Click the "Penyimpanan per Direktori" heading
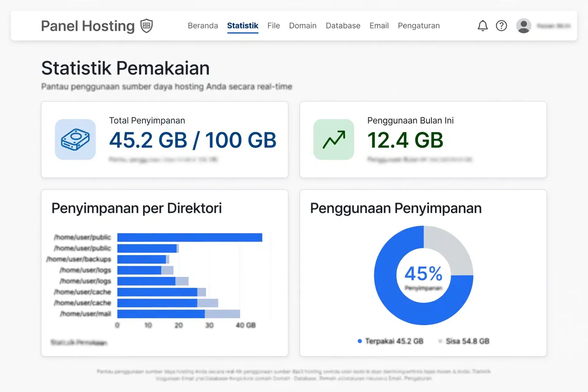 pos(137,208)
